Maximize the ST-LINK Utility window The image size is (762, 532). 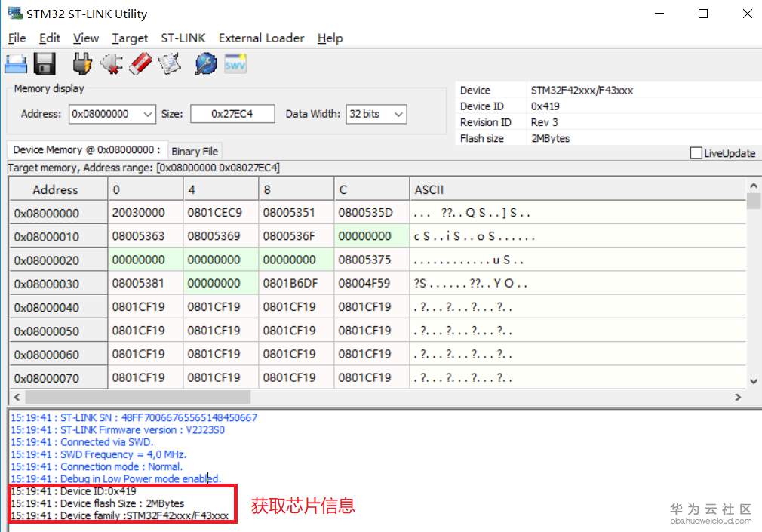[x=702, y=14]
